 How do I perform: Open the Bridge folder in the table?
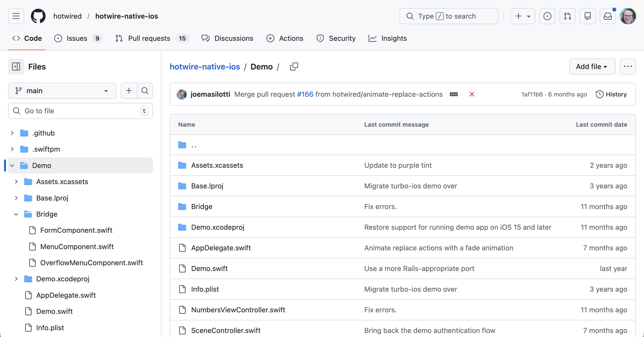202,207
